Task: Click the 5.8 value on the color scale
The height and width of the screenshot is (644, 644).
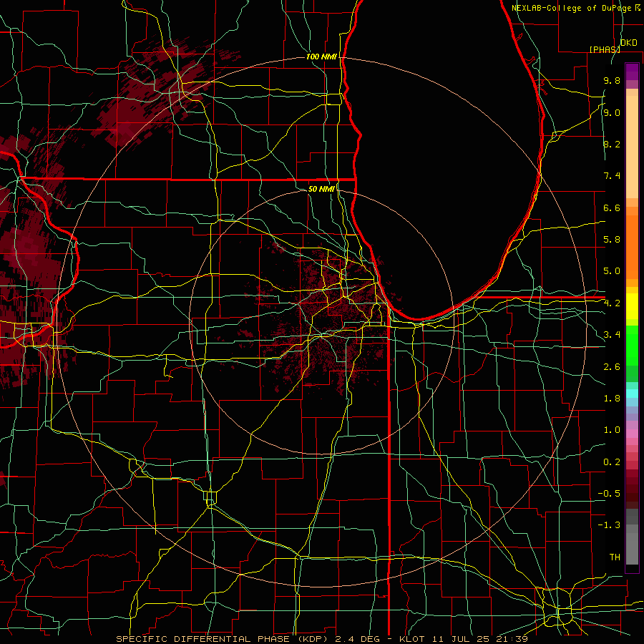Action: coord(612,239)
